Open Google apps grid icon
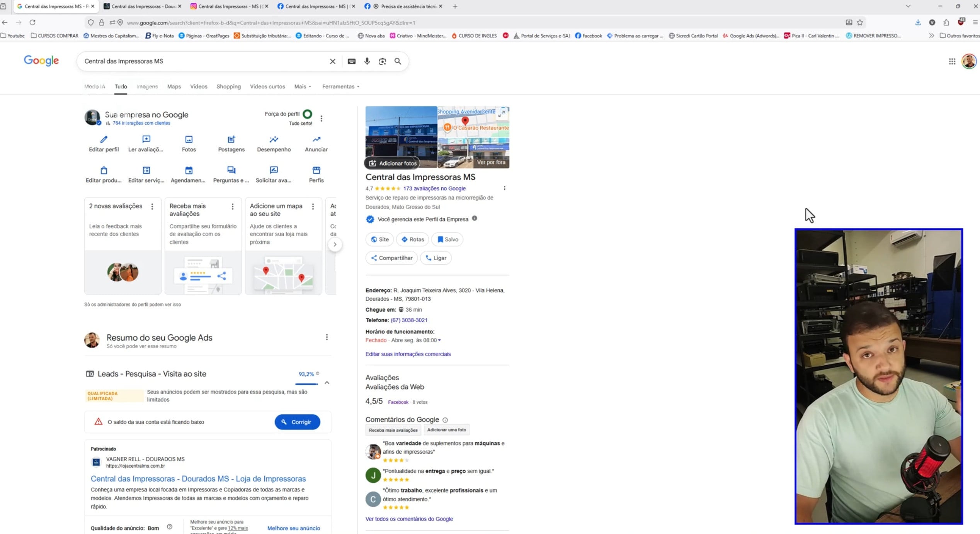 (x=952, y=61)
